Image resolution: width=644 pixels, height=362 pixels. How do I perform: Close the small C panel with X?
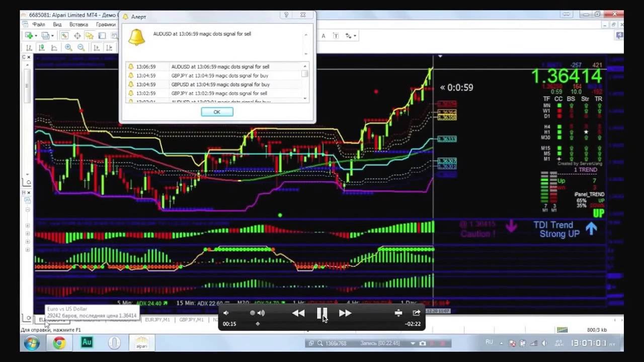(x=29, y=57)
